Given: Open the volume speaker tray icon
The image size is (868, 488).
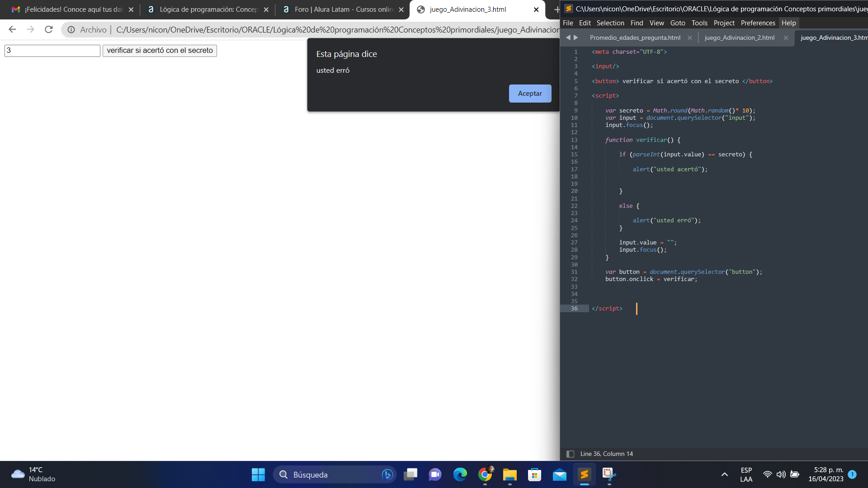Looking at the screenshot, I should (x=781, y=474).
